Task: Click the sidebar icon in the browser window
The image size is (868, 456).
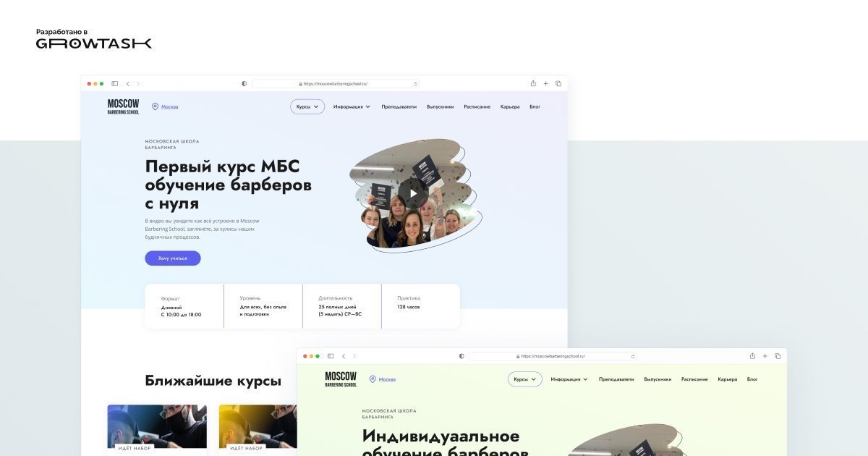Action: pyautogui.click(x=113, y=83)
